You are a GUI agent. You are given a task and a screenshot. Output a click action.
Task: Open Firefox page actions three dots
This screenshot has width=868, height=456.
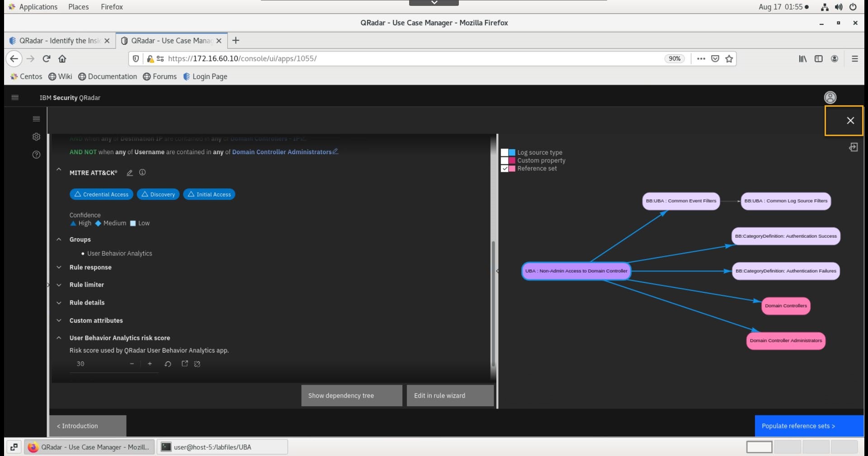pos(701,59)
